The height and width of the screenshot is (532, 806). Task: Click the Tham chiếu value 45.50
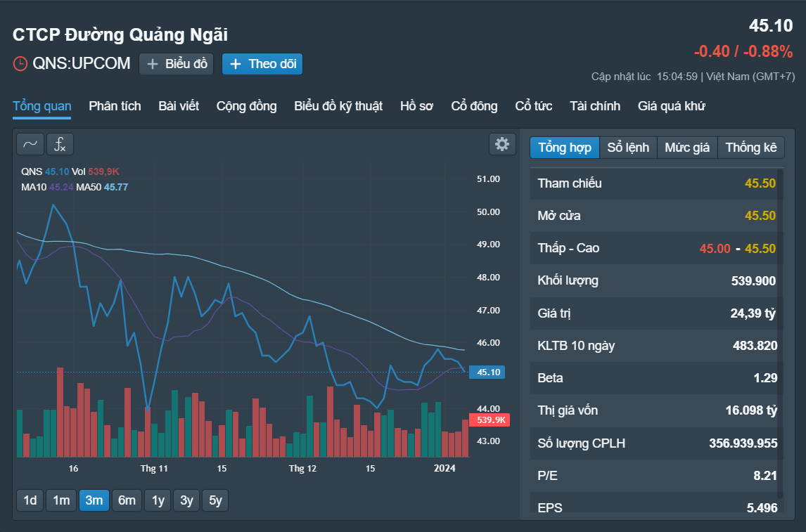click(760, 183)
